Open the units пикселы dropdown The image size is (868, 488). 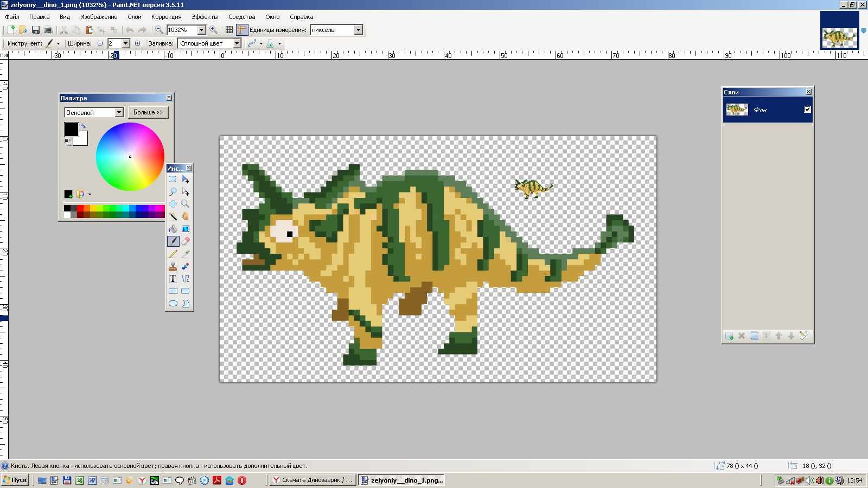point(336,30)
